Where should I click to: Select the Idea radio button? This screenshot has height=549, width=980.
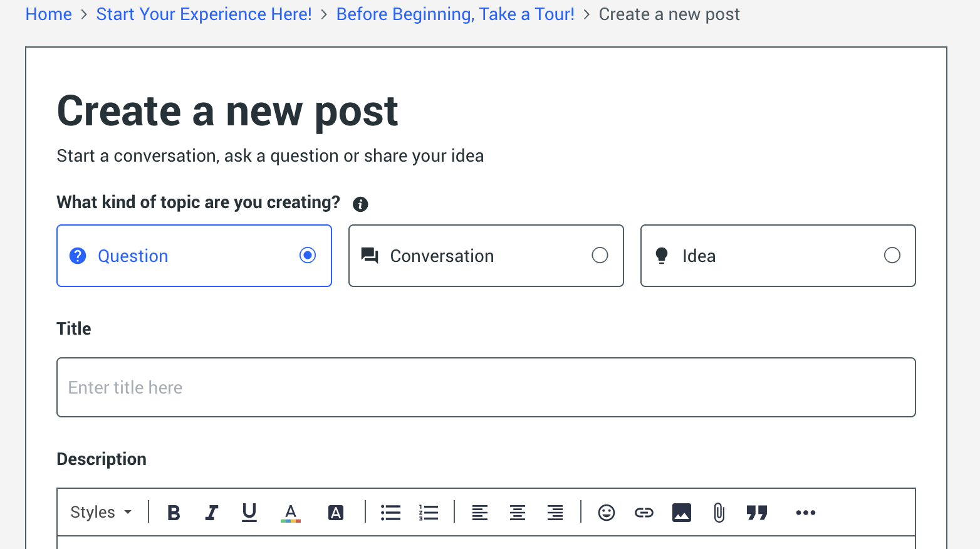pyautogui.click(x=892, y=255)
